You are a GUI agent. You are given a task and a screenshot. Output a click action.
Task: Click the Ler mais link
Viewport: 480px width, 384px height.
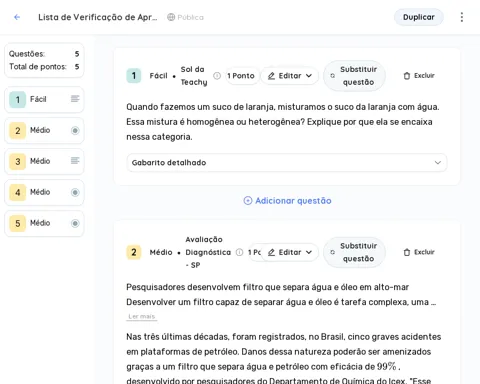(142, 316)
